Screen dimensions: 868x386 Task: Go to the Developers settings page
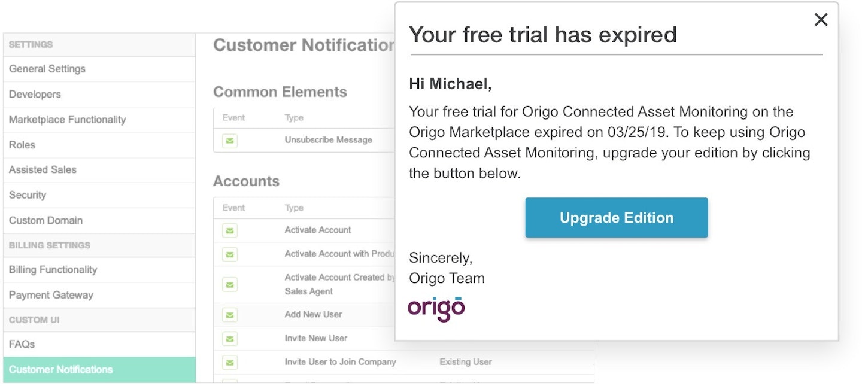pyautogui.click(x=35, y=95)
